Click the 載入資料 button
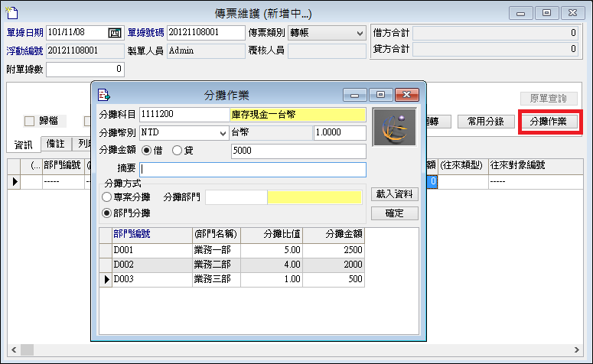593x364 pixels. click(x=395, y=194)
